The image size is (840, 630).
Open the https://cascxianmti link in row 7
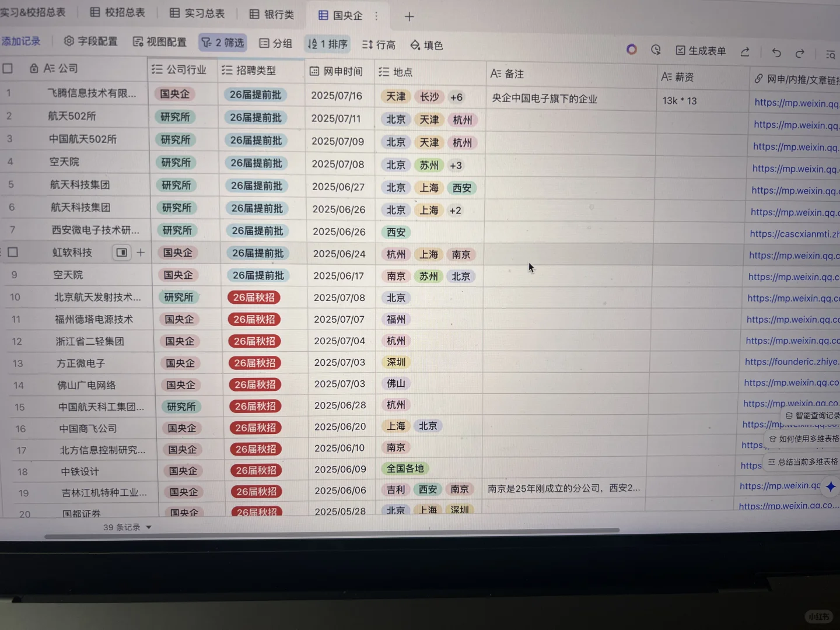click(x=794, y=234)
